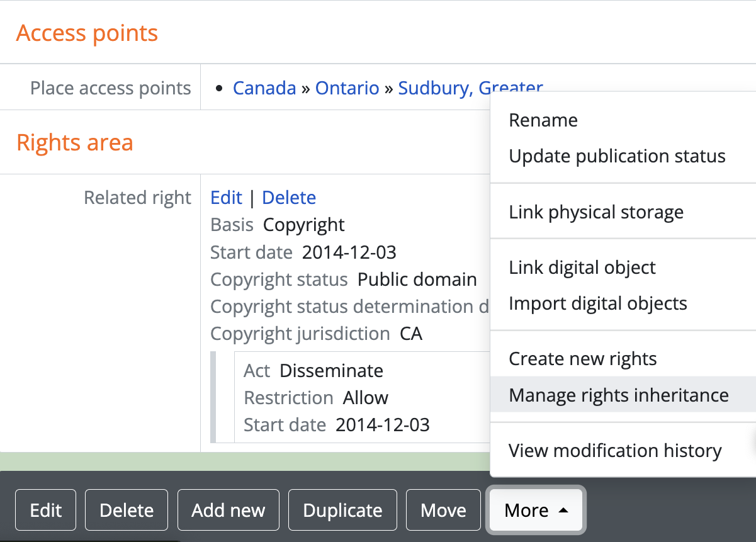Click the Rights area section heading
This screenshot has height=542, width=756.
(x=75, y=142)
